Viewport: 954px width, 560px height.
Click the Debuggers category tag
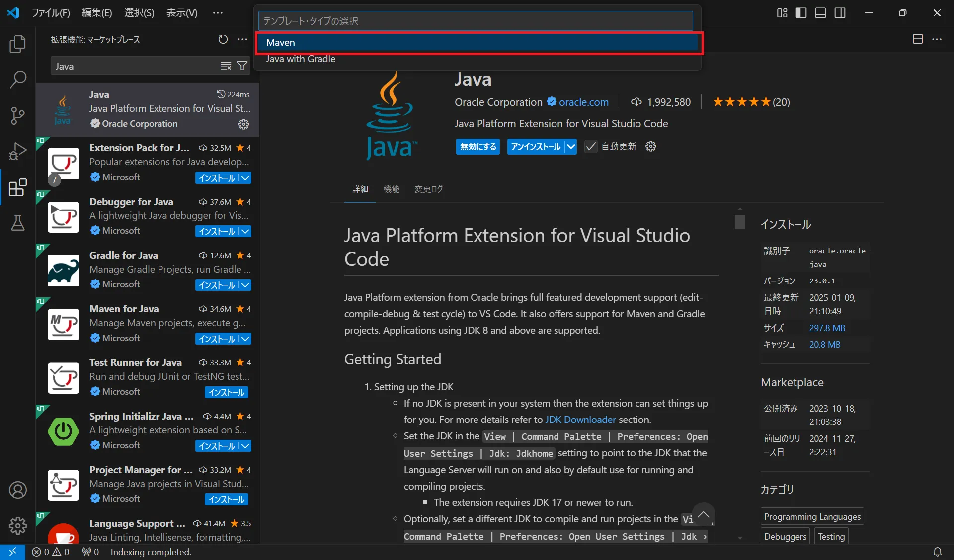(x=785, y=536)
